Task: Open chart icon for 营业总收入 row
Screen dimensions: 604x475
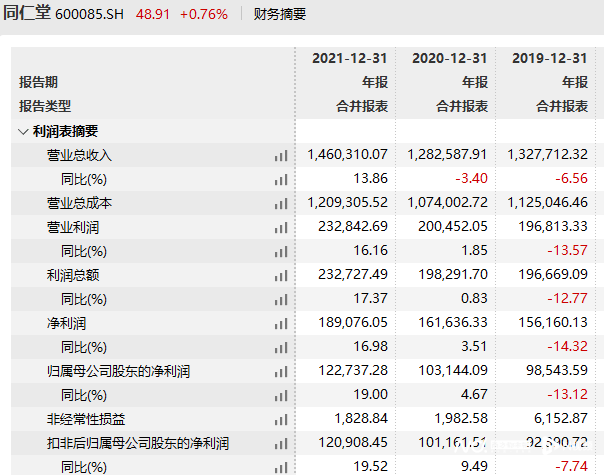Action: pos(281,156)
